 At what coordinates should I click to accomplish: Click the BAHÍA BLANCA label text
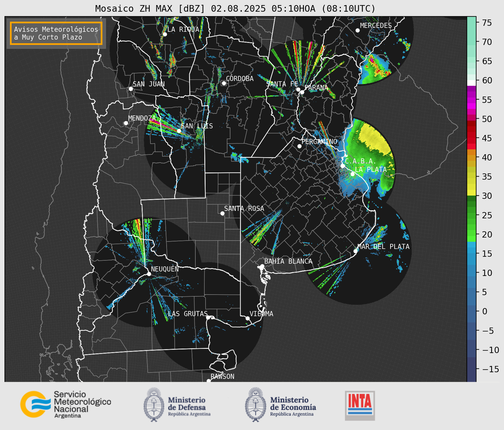[x=288, y=261]
